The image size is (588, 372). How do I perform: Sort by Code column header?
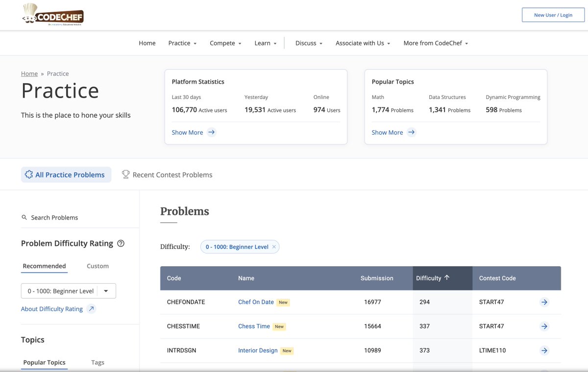(x=174, y=278)
